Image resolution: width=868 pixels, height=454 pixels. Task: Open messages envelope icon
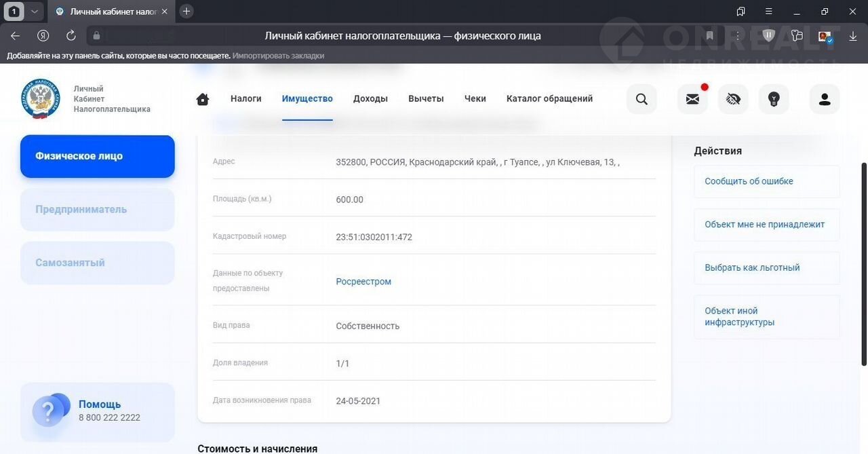click(692, 99)
